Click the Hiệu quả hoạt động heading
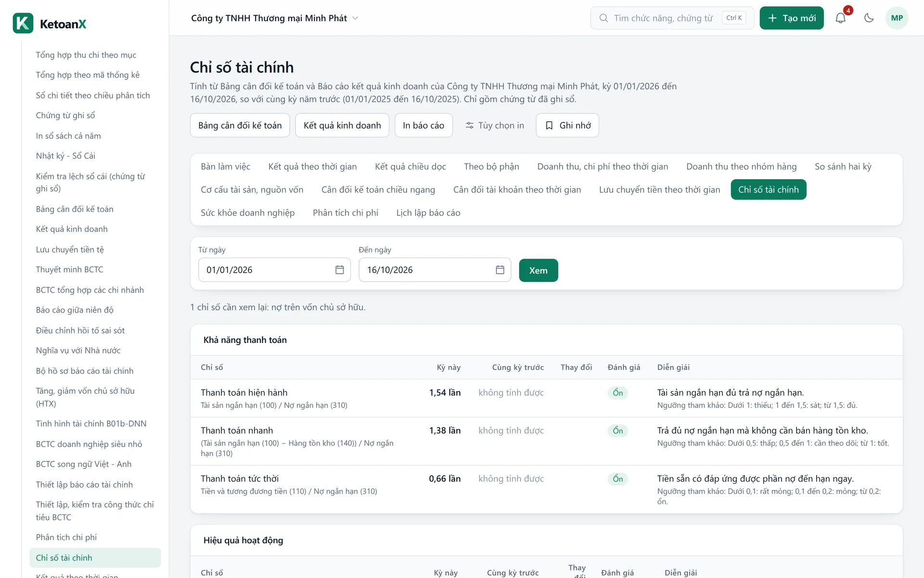 243,540
